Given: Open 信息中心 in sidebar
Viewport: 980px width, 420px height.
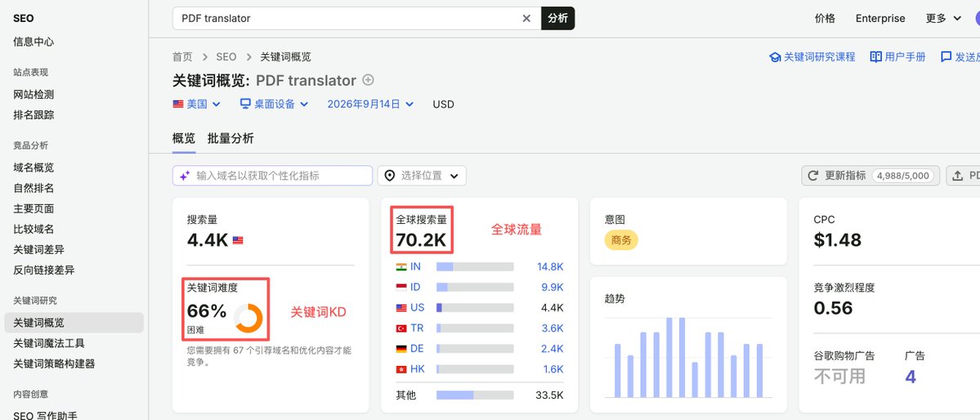Looking at the screenshot, I should tap(34, 42).
